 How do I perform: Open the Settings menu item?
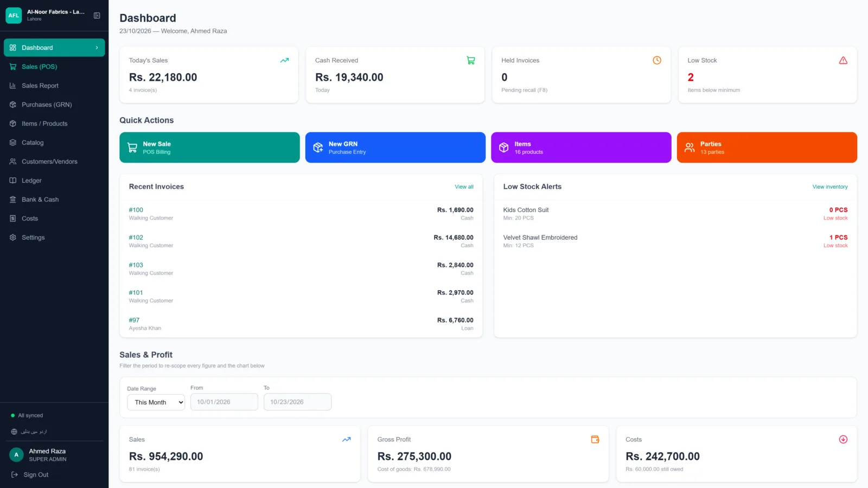(54, 237)
